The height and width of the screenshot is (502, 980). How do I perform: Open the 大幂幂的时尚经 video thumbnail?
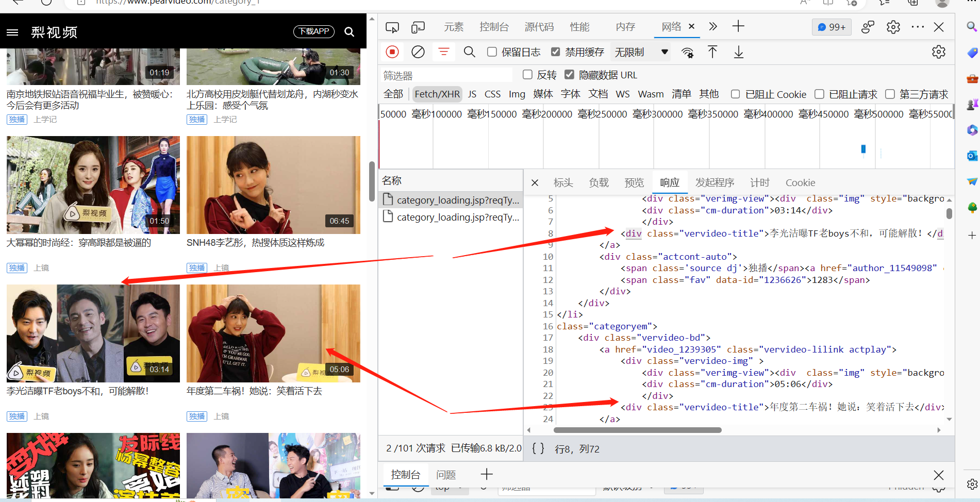click(x=93, y=185)
